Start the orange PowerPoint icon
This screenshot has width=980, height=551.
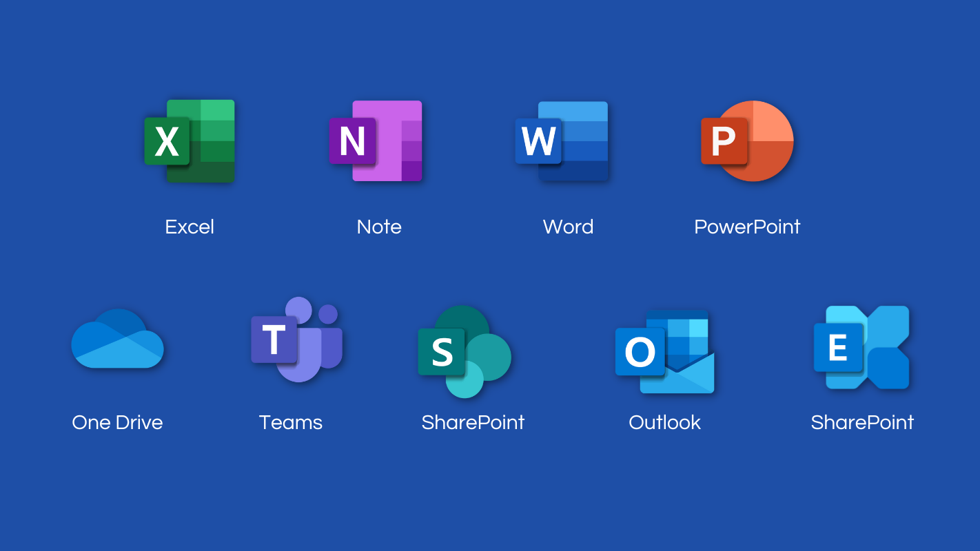click(x=748, y=141)
